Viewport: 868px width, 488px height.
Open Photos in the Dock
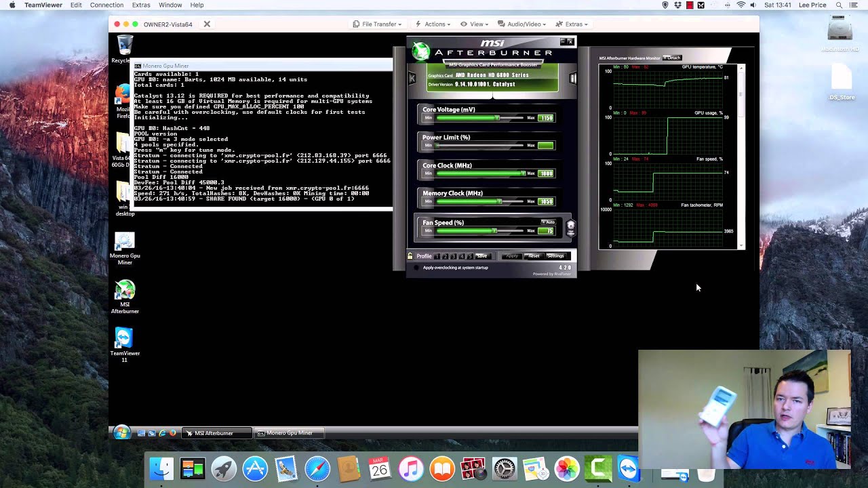(x=567, y=469)
